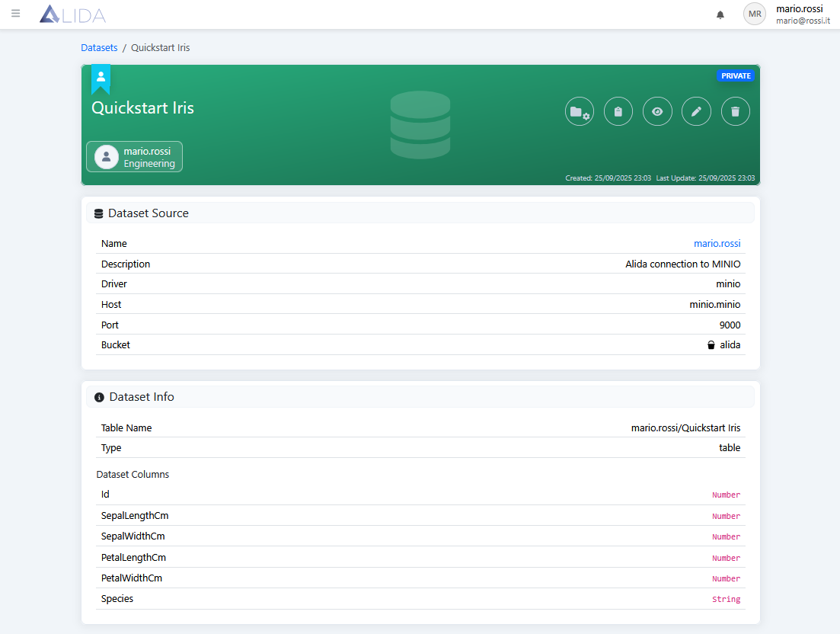Select the alida bucket name
The height and width of the screenshot is (634, 840).
pos(730,345)
